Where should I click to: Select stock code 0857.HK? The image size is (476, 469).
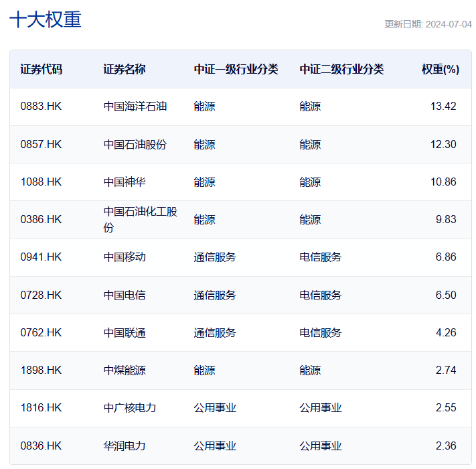click(41, 144)
